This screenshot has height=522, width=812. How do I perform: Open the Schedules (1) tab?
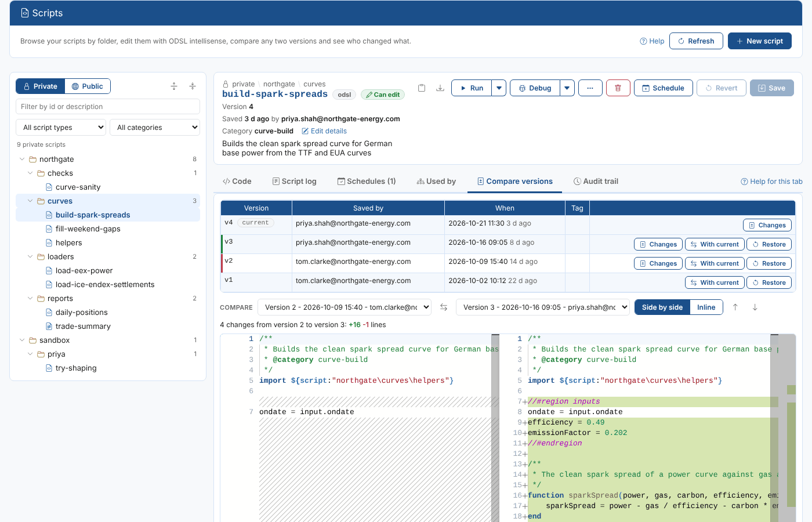367,182
